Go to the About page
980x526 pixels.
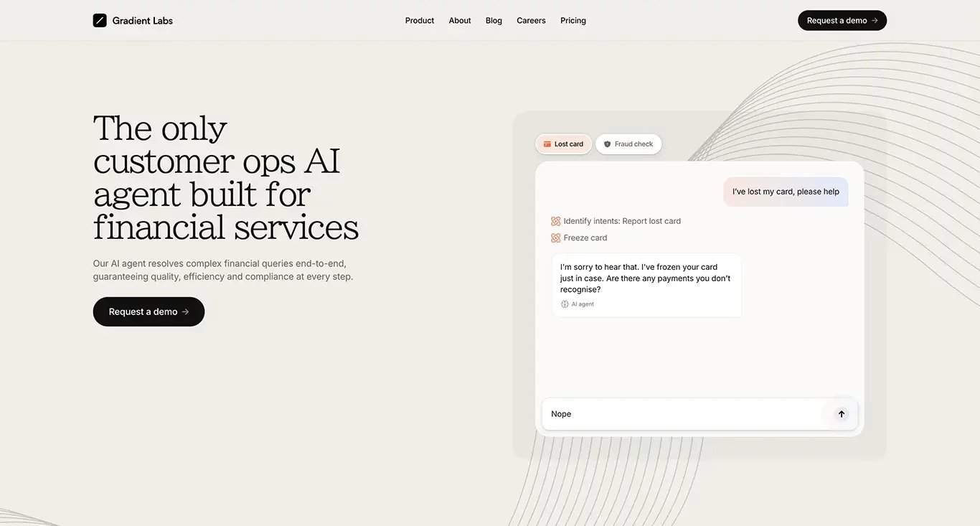click(460, 21)
